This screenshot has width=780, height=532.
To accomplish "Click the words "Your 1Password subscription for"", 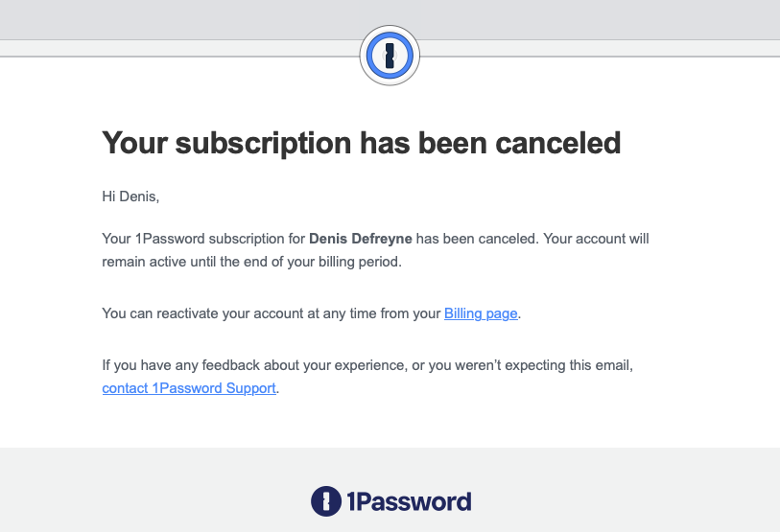I will coord(203,239).
